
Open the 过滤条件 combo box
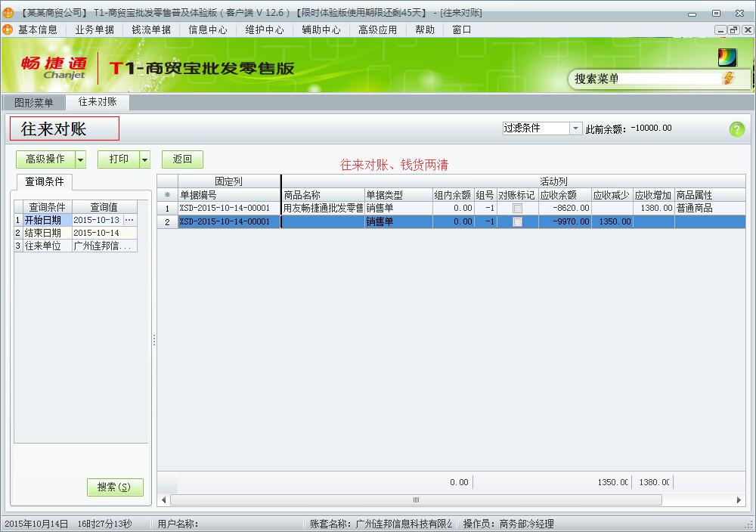click(x=575, y=128)
